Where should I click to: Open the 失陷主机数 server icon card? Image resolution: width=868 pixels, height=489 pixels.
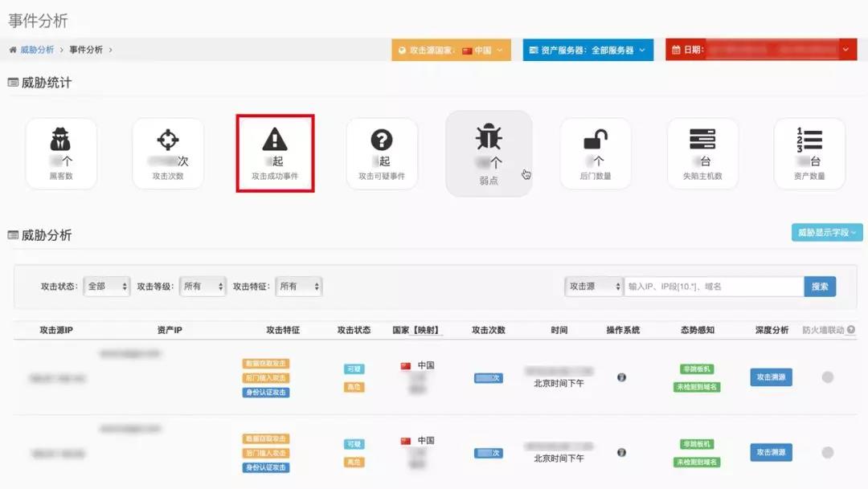(702, 153)
